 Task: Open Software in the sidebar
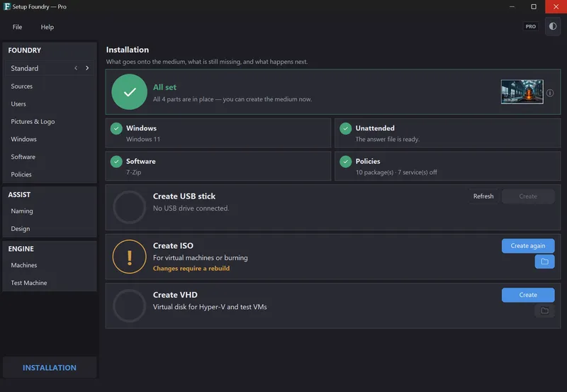[x=50, y=157]
